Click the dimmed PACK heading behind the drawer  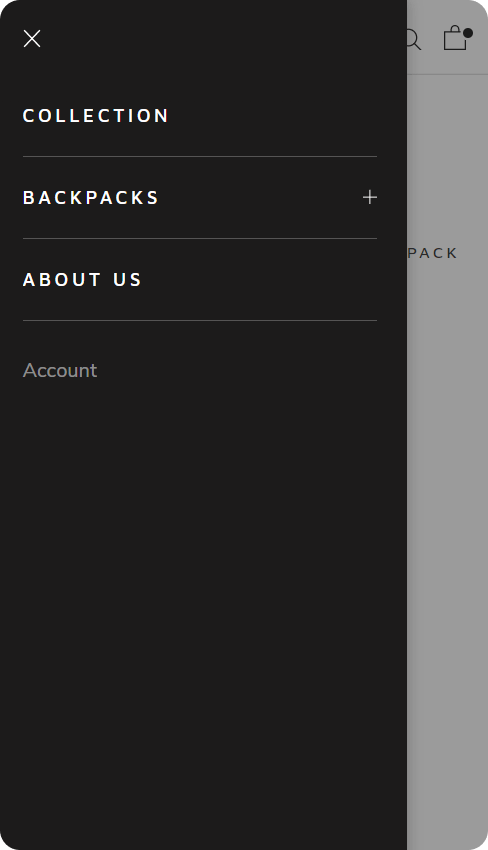433,253
